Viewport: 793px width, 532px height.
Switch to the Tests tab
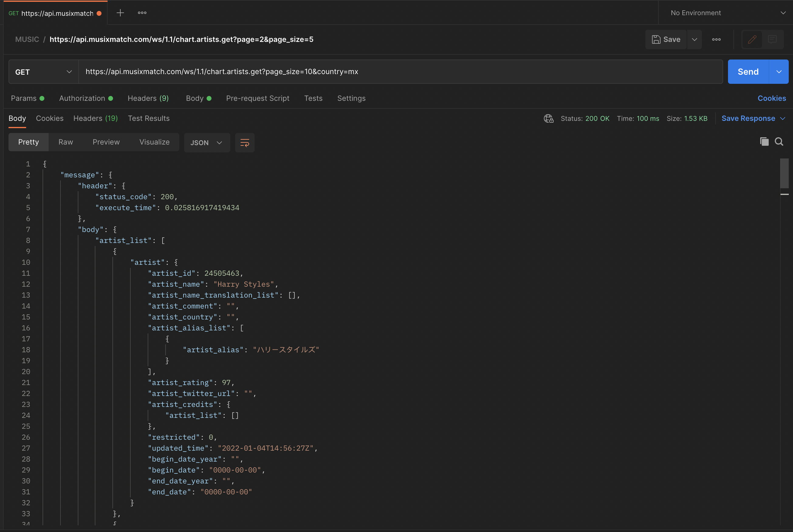313,98
